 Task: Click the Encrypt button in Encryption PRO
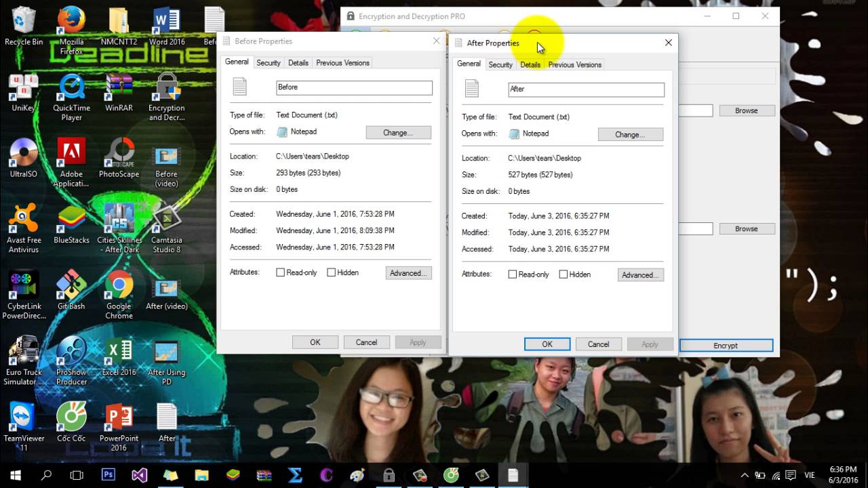(x=726, y=346)
